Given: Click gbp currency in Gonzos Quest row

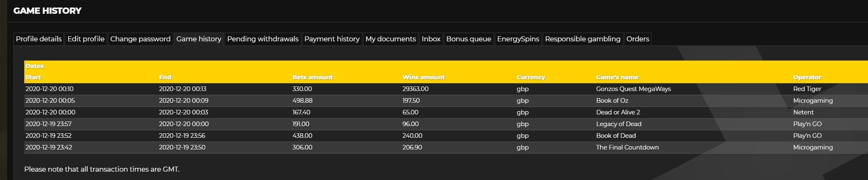Looking at the screenshot, I should [x=522, y=89].
